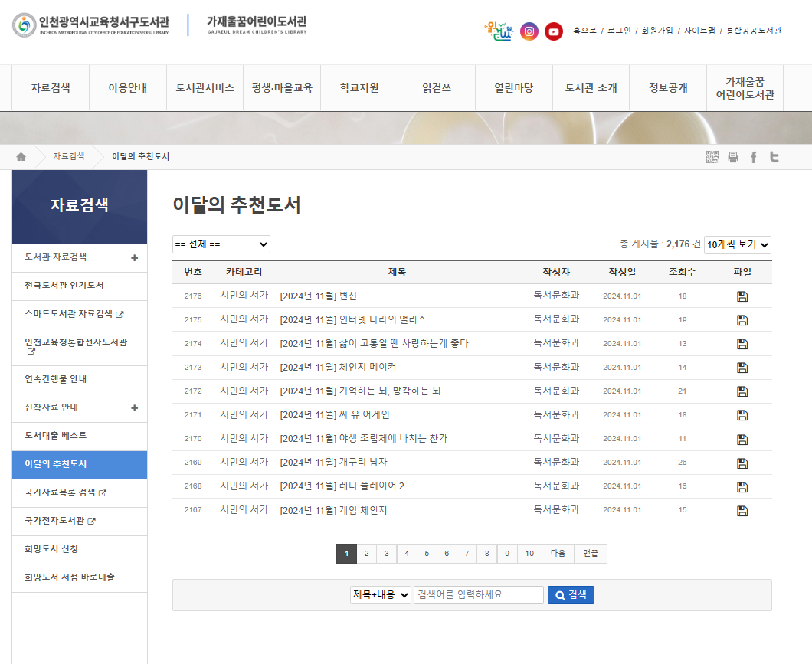Click the QR code icon
812x664 pixels.
coord(712,157)
